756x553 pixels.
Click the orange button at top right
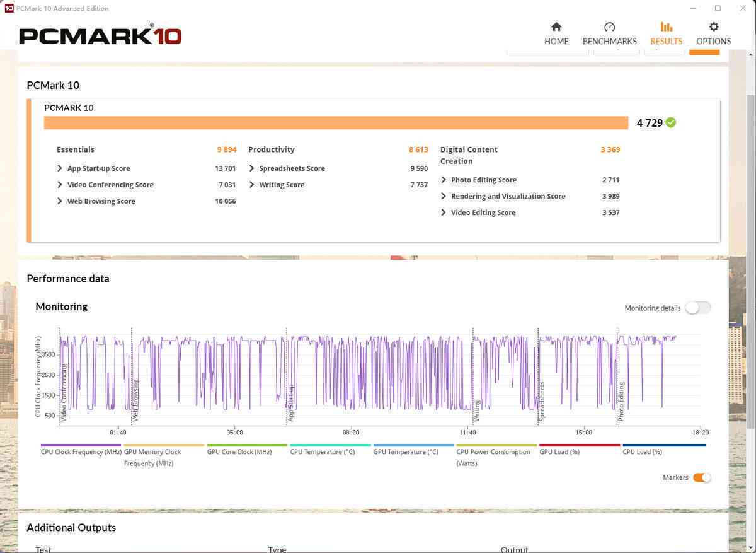pyautogui.click(x=704, y=52)
